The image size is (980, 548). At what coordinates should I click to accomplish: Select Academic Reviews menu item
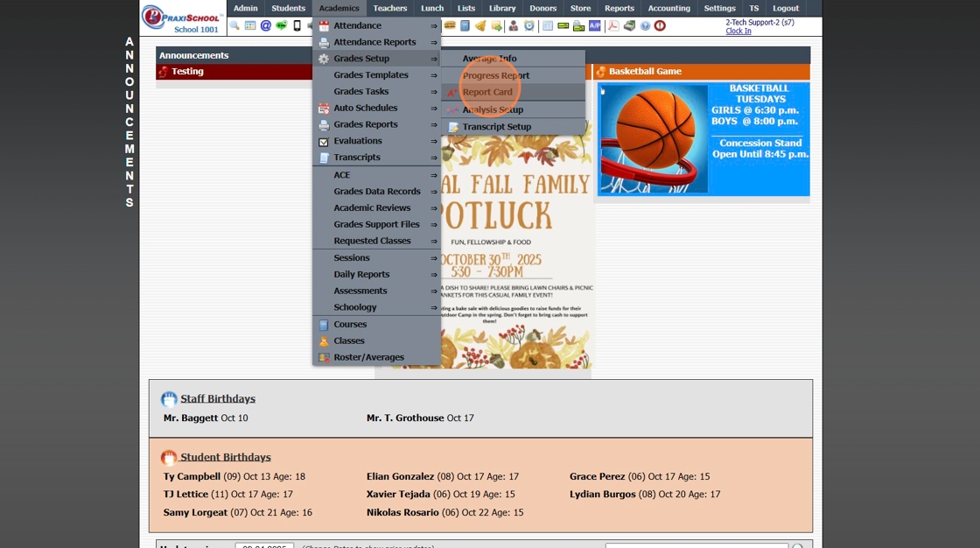pyautogui.click(x=377, y=207)
